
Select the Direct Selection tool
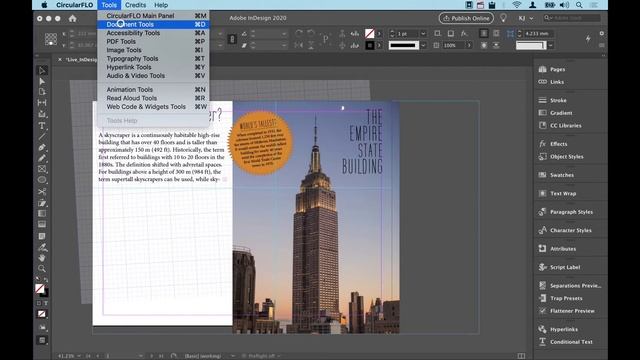pos(42,82)
